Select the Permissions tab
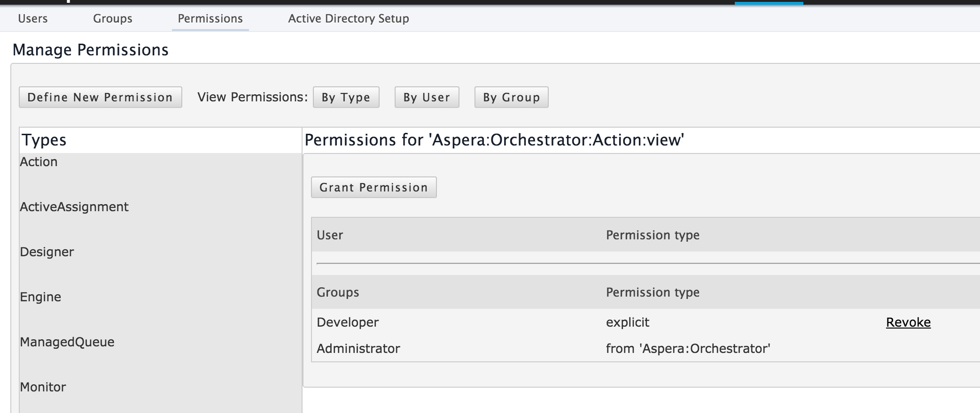Screen dimensions: 980x413 pos(210,19)
